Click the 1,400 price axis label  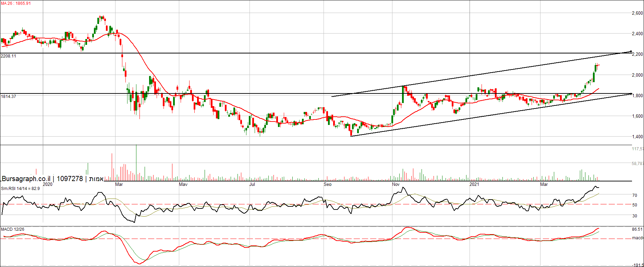[637, 137]
